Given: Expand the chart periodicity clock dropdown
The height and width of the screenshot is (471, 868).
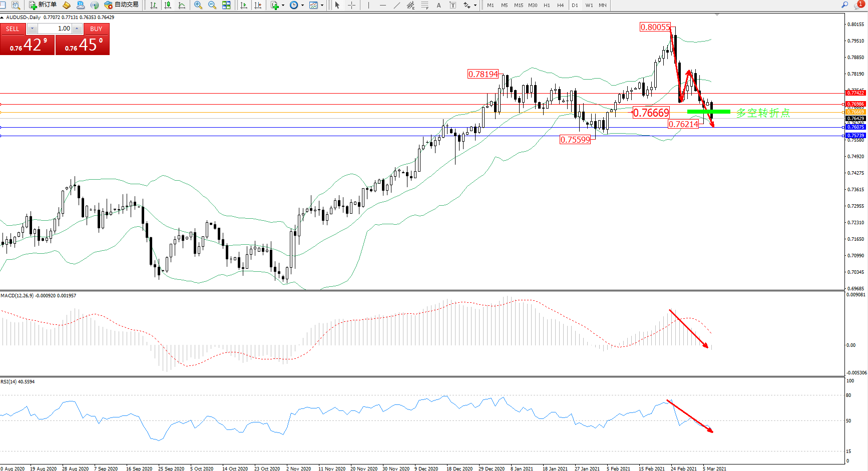Looking at the screenshot, I should (x=302, y=5).
